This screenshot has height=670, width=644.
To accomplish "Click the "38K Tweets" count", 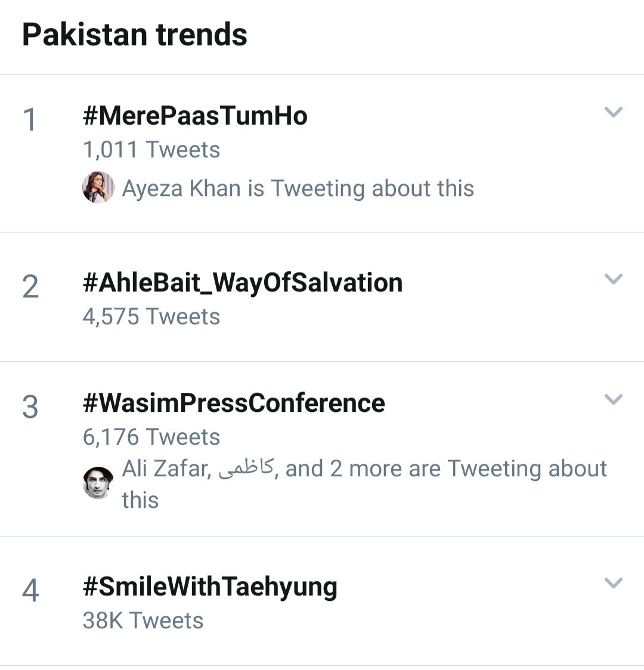I will click(x=143, y=621).
